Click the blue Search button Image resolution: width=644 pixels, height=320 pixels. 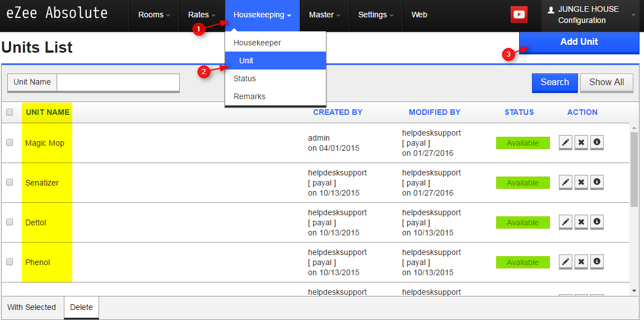point(555,82)
